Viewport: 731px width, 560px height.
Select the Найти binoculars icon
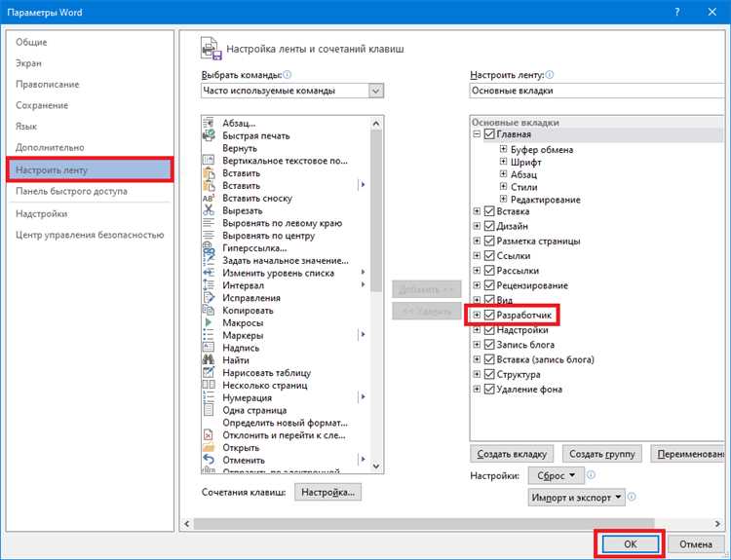(x=209, y=359)
